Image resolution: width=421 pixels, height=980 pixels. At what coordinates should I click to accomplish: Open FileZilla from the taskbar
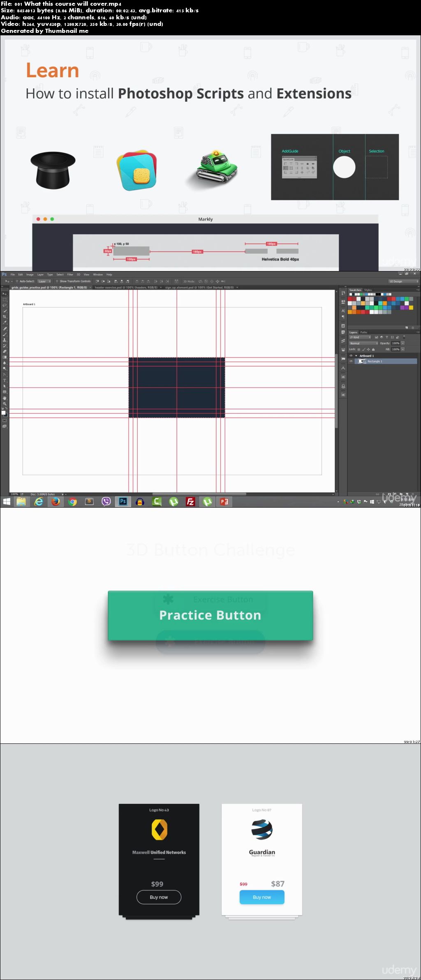point(190,502)
